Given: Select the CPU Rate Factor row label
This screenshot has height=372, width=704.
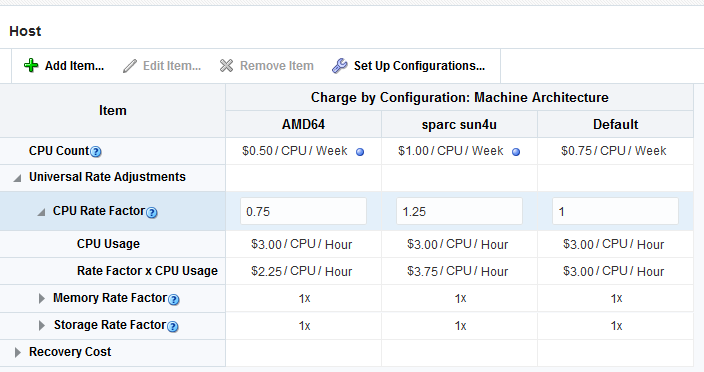Looking at the screenshot, I should (x=99, y=211).
